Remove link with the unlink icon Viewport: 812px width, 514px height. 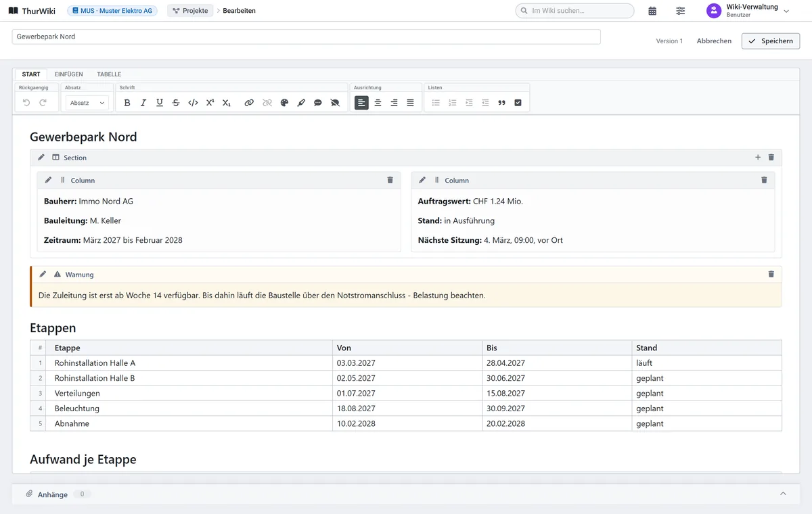coord(267,103)
